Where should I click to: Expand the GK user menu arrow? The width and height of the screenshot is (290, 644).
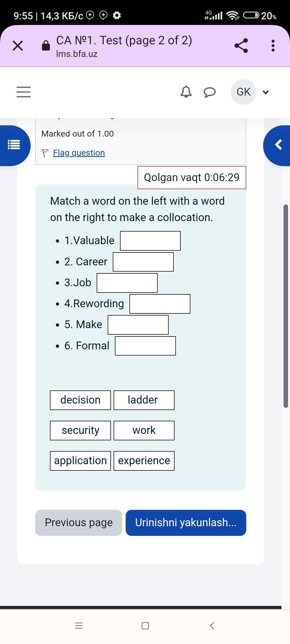[x=266, y=92]
